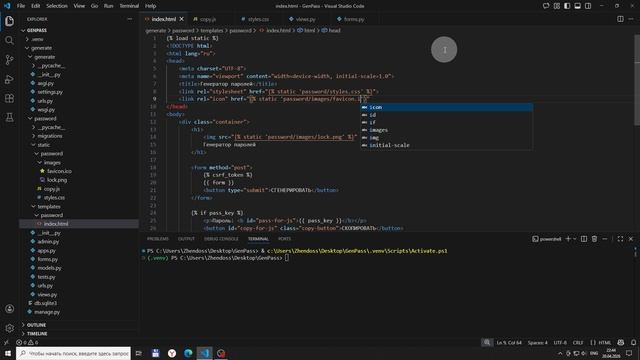The image size is (640, 360).
Task: Close the index.html editor tab
Action: (x=182, y=19)
